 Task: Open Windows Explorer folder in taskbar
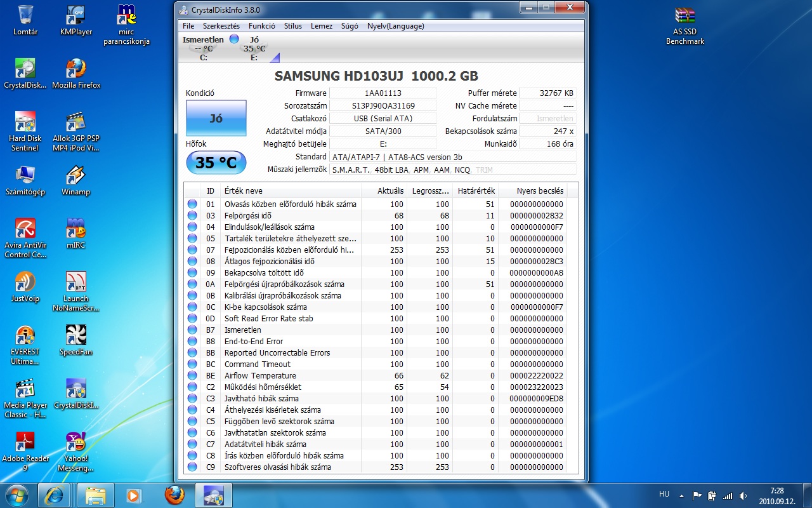click(x=96, y=495)
